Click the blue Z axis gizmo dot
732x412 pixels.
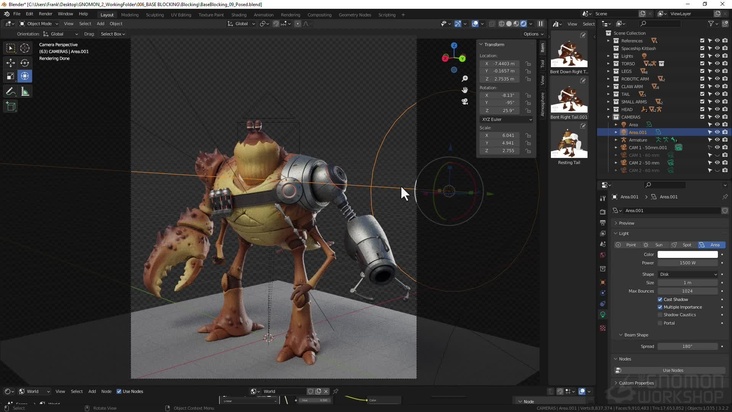click(454, 45)
